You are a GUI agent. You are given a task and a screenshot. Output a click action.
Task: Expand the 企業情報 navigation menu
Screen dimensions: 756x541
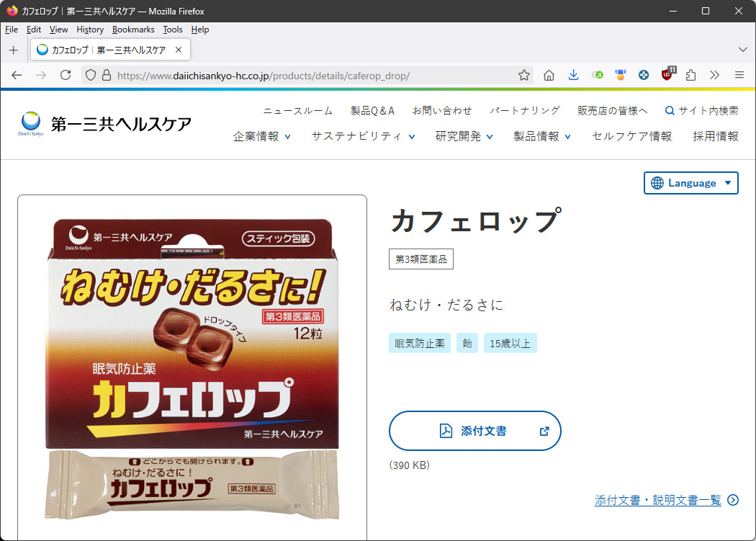pos(262,136)
